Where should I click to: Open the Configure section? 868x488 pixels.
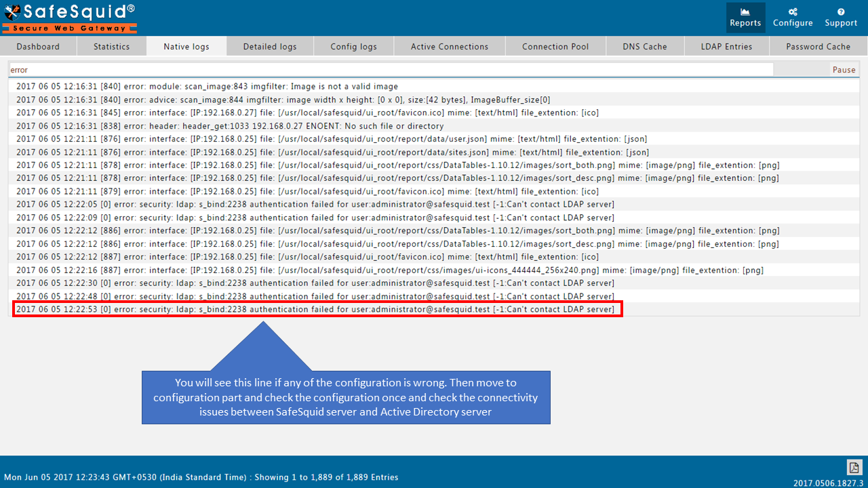pos(793,18)
